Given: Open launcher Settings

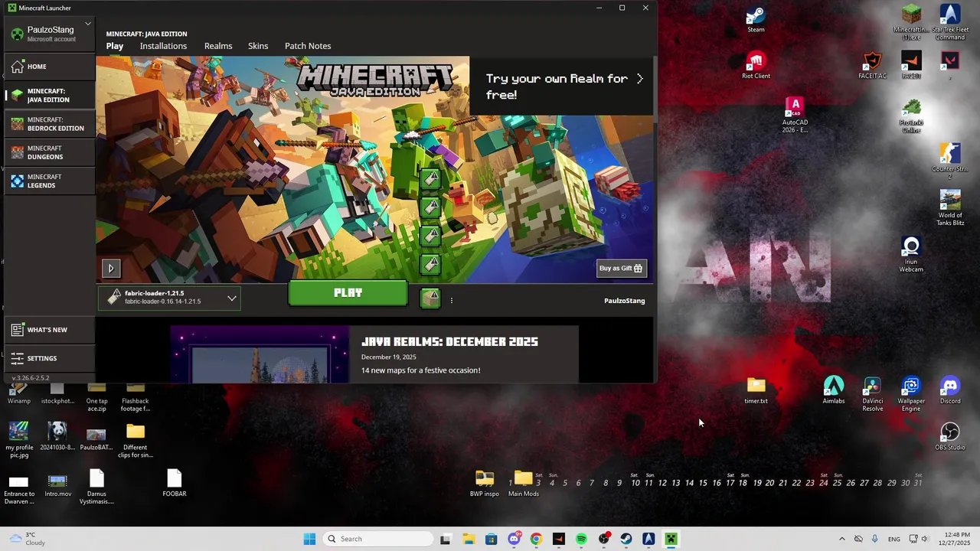Looking at the screenshot, I should [50, 358].
